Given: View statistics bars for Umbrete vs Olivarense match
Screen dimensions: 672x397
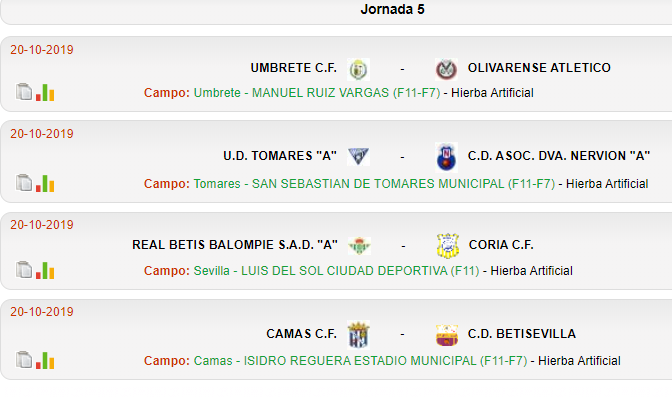Looking at the screenshot, I should point(45,92).
